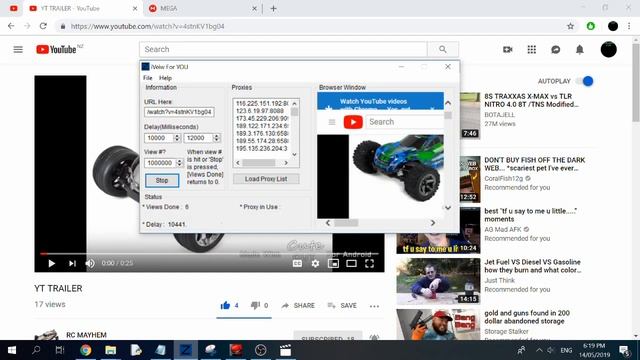Open Chrome from the taskbar

coord(86,350)
